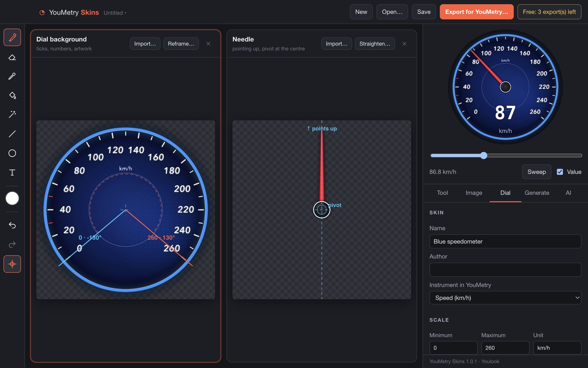The image size is (588, 368).
Task: Switch to the Tool tab
Action: [x=442, y=193]
